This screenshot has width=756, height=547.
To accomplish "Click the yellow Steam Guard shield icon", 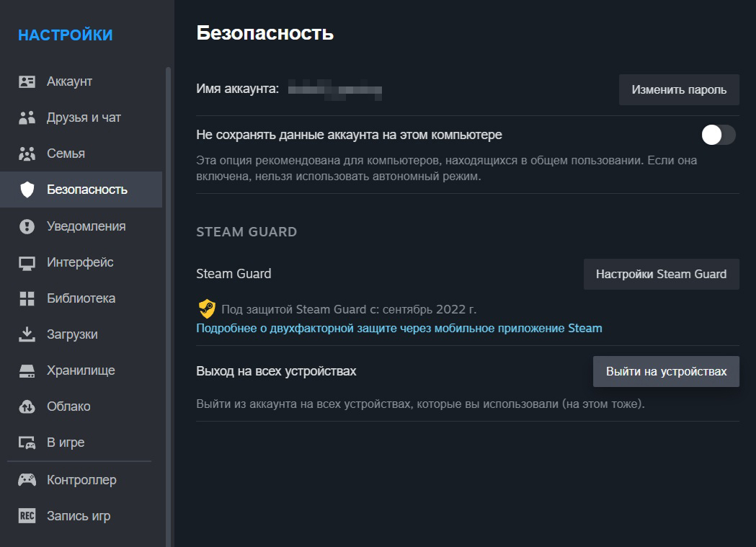I will [x=207, y=309].
